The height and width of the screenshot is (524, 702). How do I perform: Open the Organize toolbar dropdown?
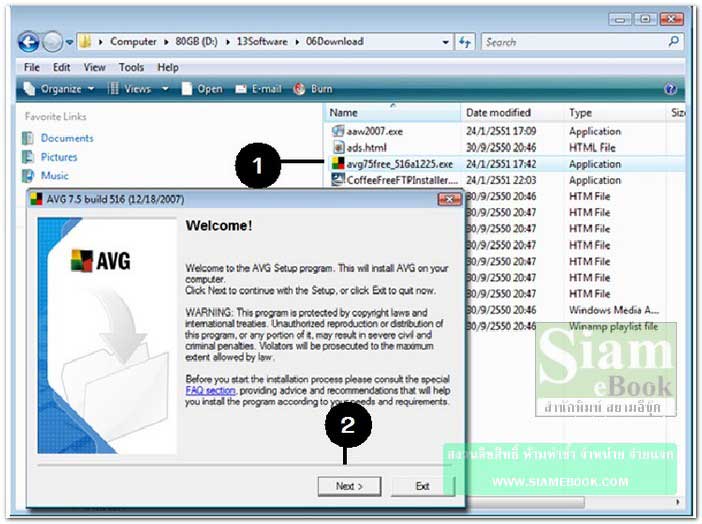59,89
